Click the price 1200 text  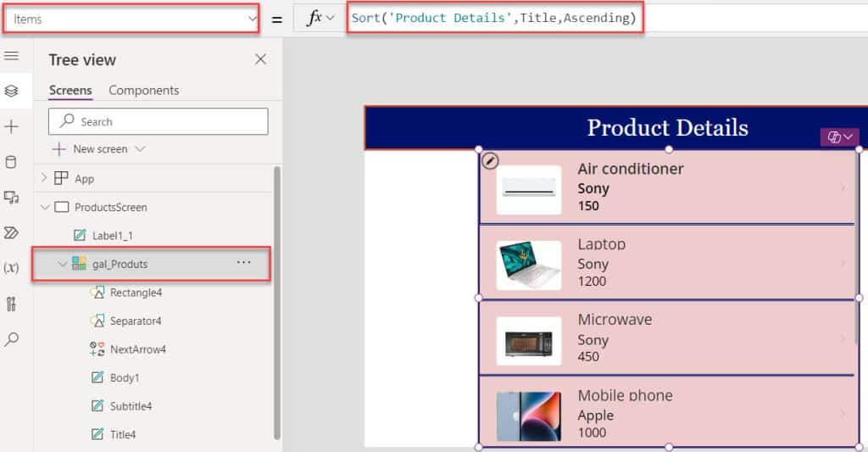592,282
